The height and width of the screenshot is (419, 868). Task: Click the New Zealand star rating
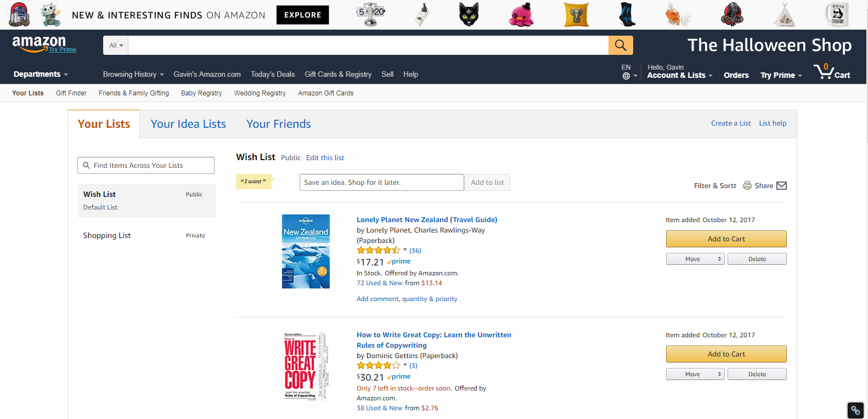(379, 250)
